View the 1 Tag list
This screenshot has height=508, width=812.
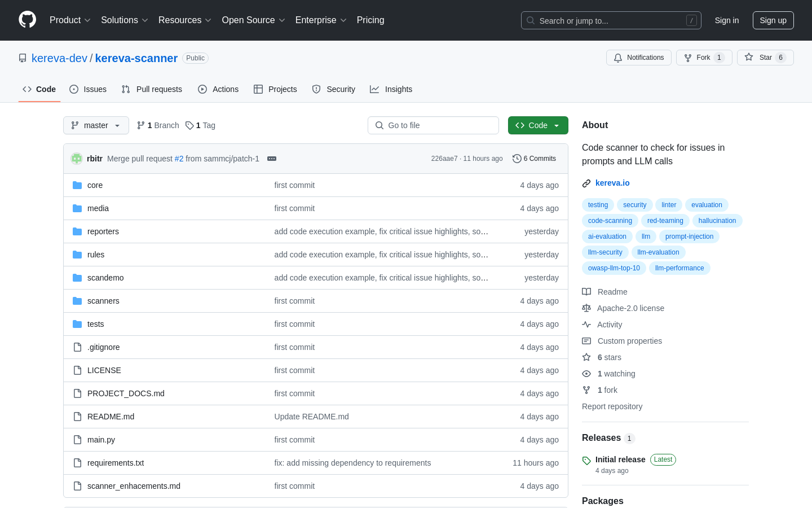pos(200,125)
